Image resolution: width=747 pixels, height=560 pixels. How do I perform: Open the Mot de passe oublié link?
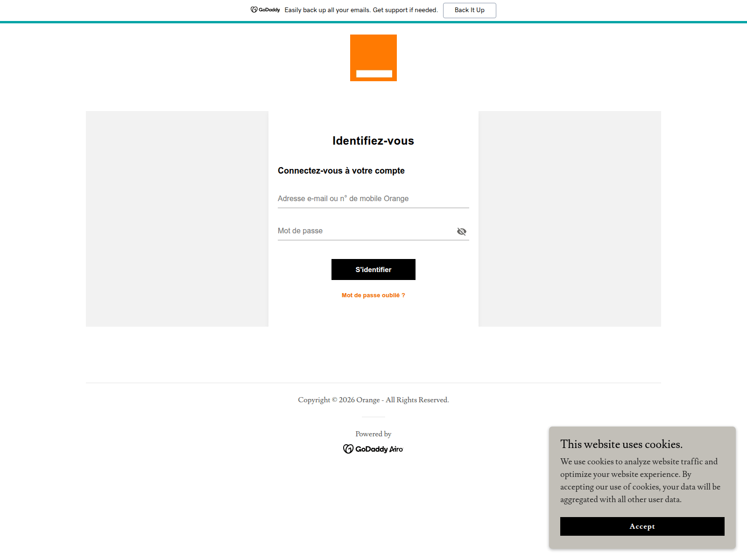click(x=373, y=295)
